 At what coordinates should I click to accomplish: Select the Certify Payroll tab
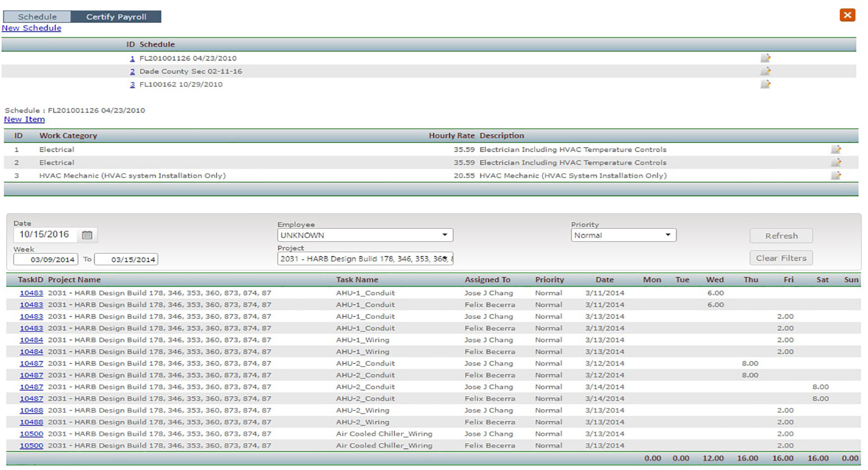(x=116, y=17)
